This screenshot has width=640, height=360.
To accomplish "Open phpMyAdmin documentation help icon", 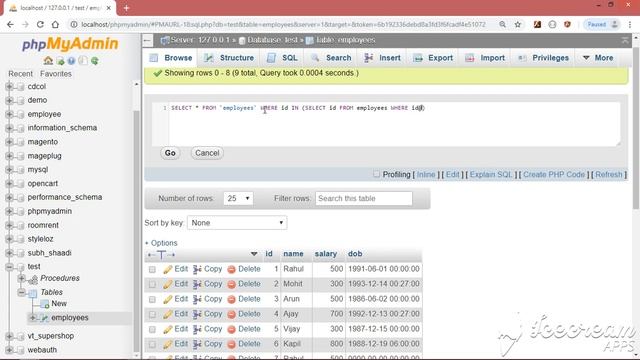I will pos(71,61).
